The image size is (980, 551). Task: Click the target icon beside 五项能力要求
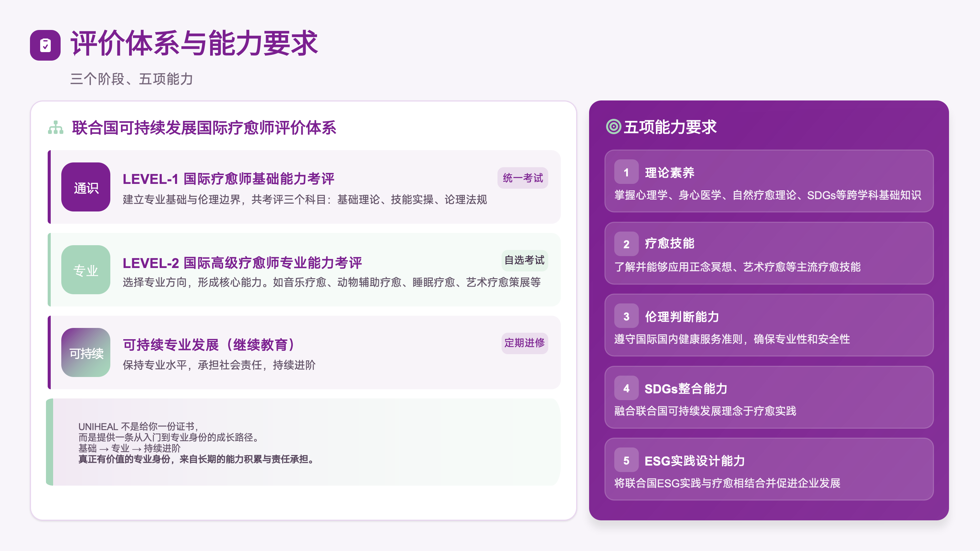coord(613,127)
